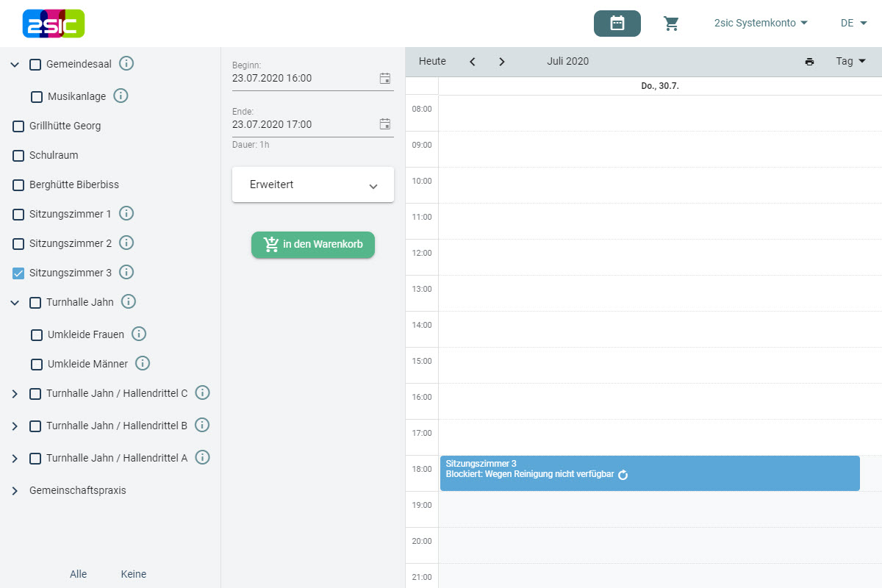
Task: Click the 'in den Warenkorb' button
Action: [x=313, y=245]
